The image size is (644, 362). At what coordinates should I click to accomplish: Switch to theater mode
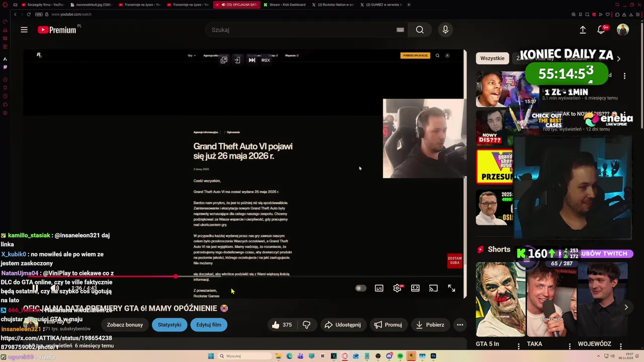[415, 288]
